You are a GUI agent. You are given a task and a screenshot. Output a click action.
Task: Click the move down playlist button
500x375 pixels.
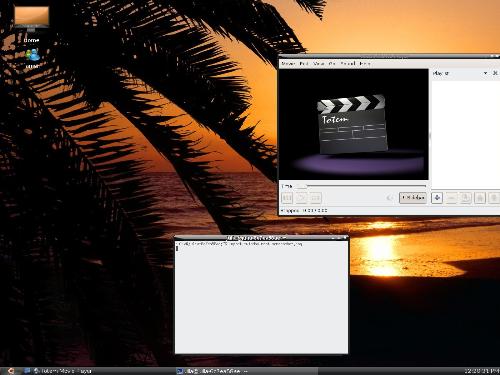[494, 198]
